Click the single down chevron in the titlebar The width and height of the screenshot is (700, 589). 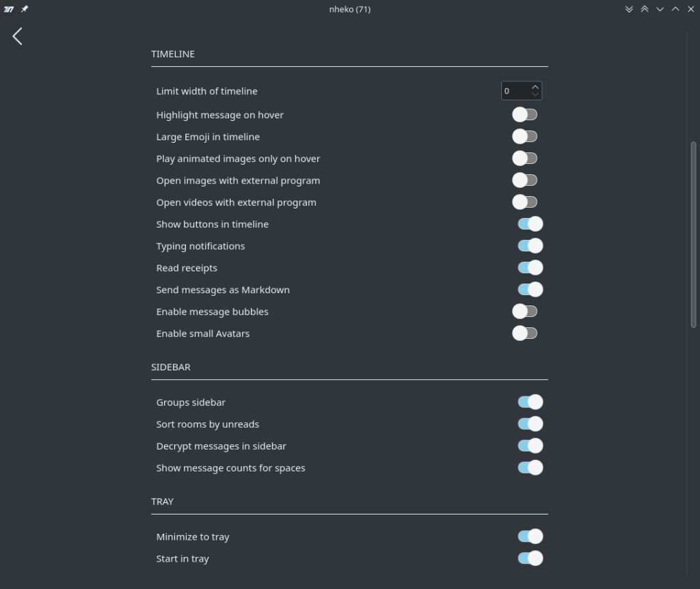pyautogui.click(x=660, y=9)
